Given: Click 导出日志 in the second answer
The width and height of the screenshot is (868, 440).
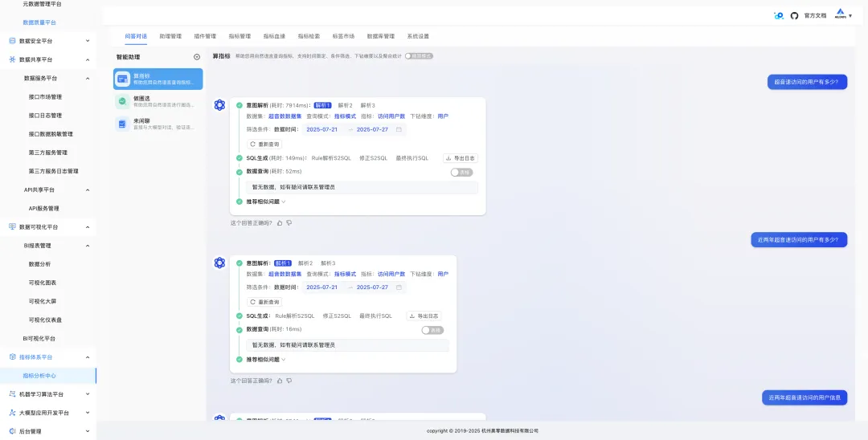Looking at the screenshot, I should point(424,316).
